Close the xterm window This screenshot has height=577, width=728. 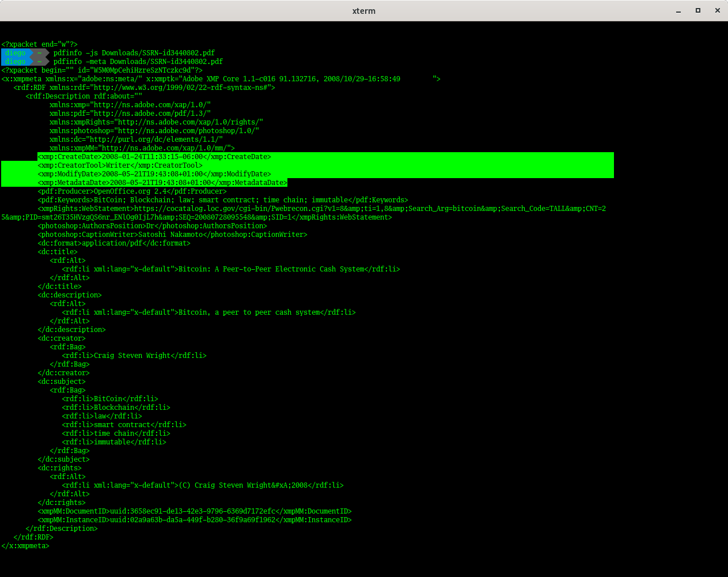pyautogui.click(x=718, y=10)
